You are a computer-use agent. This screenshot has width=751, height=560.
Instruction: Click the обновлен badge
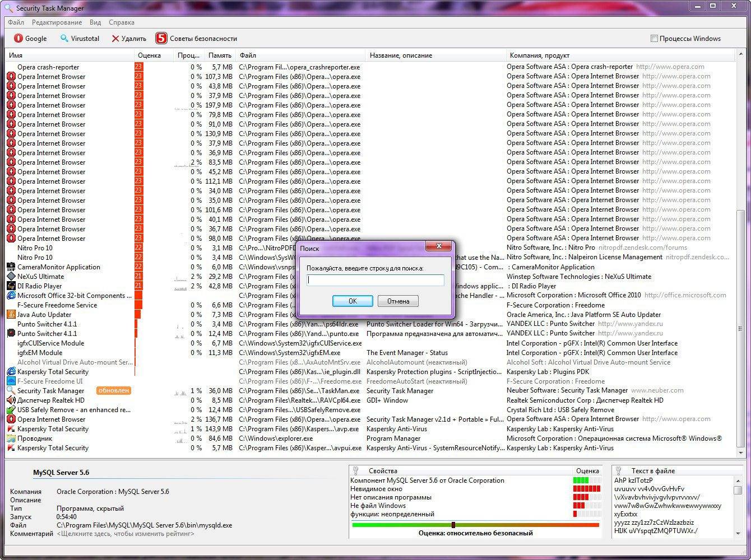114,390
